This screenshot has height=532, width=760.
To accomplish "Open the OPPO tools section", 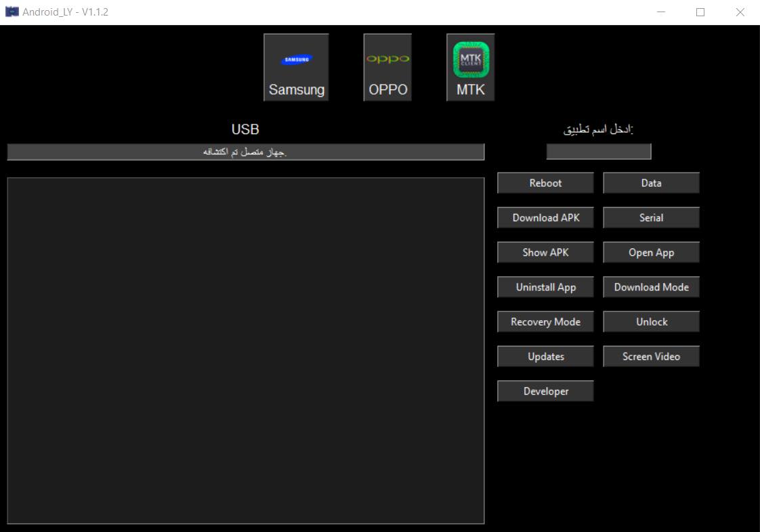I will point(387,68).
